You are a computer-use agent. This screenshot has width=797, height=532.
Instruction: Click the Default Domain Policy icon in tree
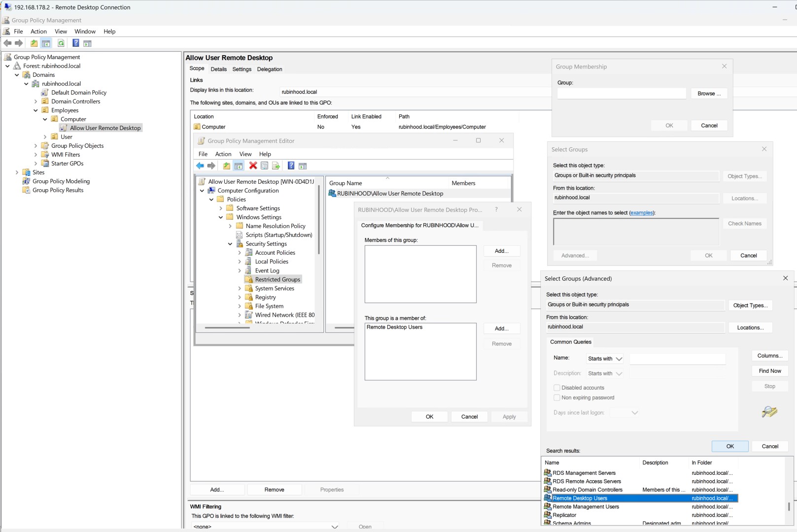45,93
